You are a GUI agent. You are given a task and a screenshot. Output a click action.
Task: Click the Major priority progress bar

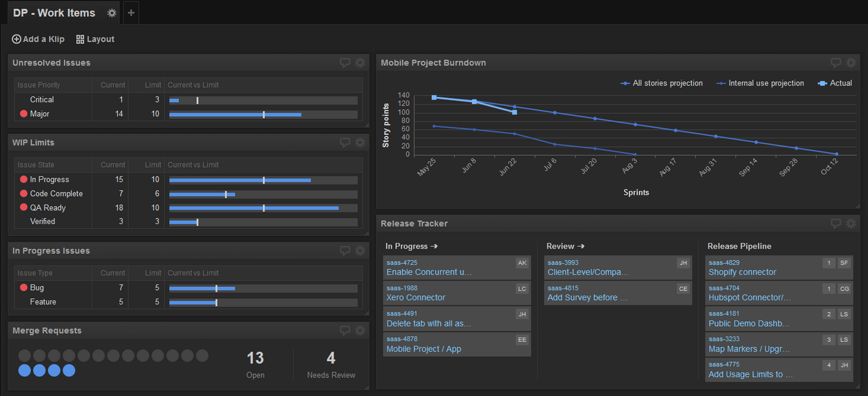pos(263,114)
